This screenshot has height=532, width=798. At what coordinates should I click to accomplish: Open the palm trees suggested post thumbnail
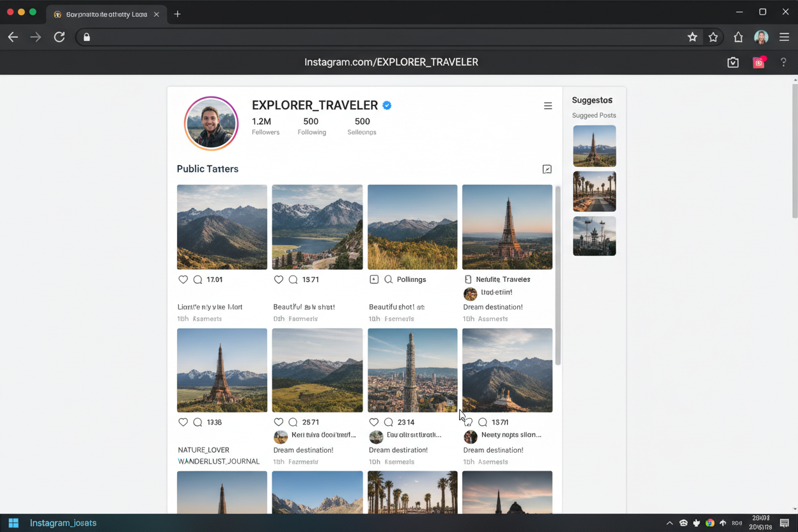point(594,191)
